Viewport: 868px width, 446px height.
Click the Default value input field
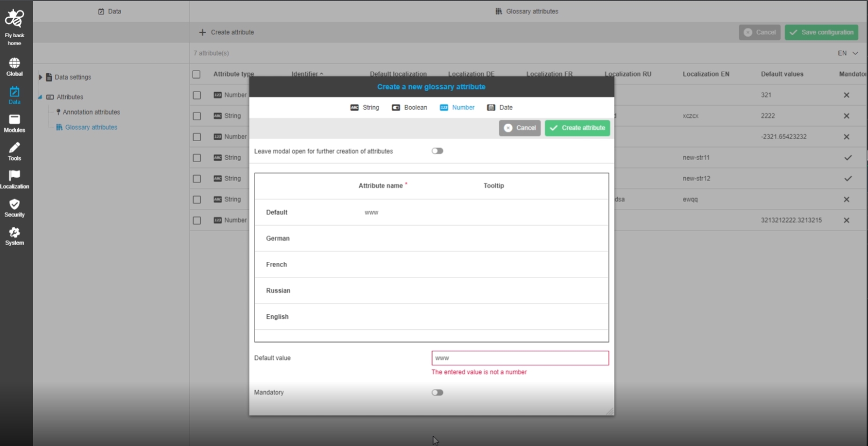(x=520, y=358)
